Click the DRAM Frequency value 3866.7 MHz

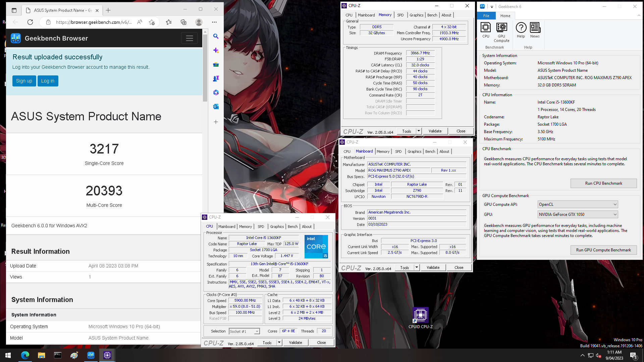click(x=420, y=53)
